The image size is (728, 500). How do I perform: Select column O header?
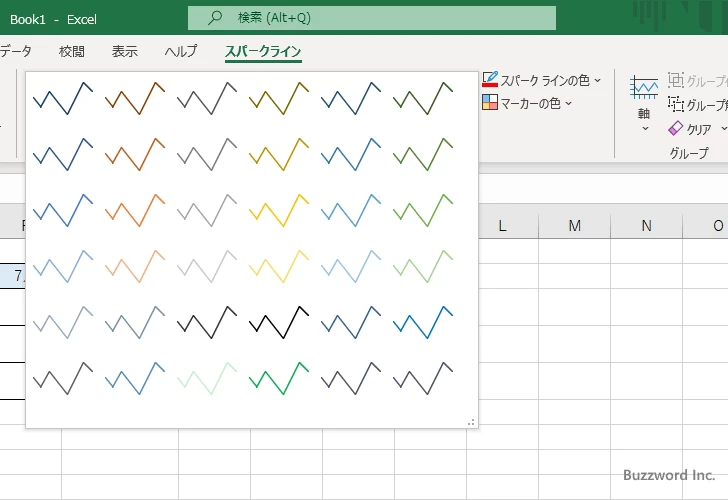pyautogui.click(x=705, y=226)
